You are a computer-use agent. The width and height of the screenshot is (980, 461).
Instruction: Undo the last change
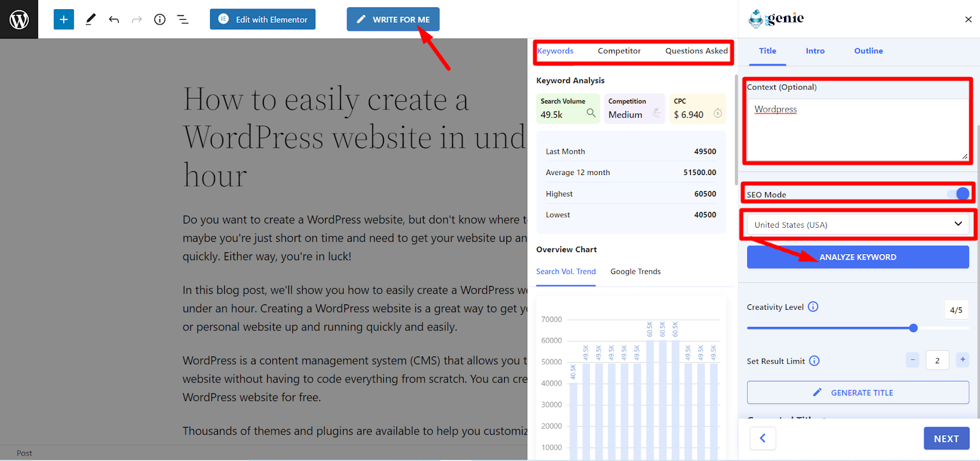[x=114, y=20]
